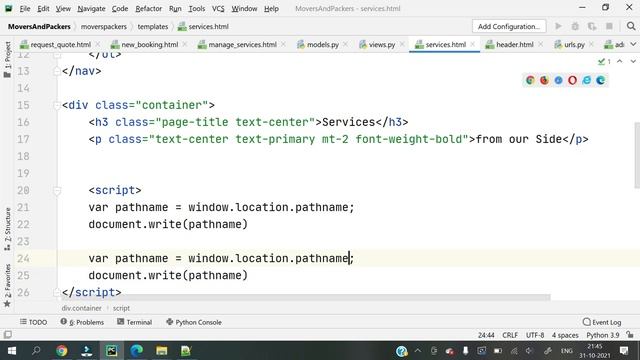Image resolution: width=640 pixels, height=360 pixels.
Task: Click the Stop square icon
Action: tap(609, 26)
